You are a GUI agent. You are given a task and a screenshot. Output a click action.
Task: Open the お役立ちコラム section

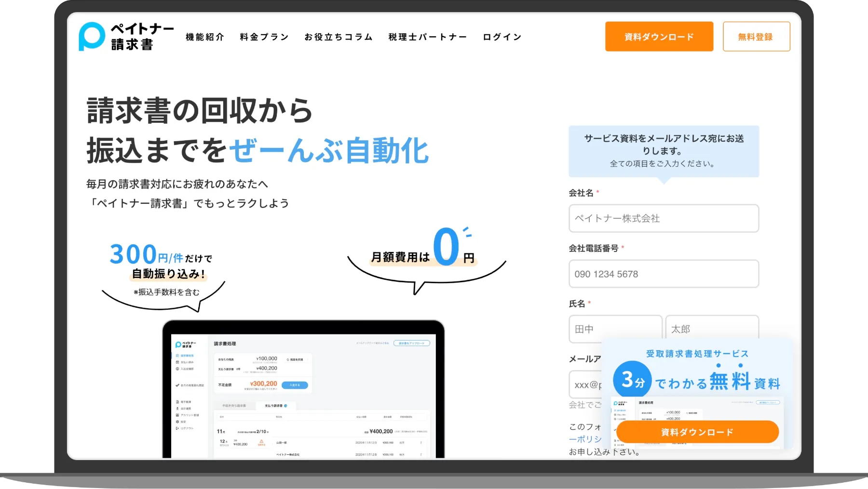339,37
